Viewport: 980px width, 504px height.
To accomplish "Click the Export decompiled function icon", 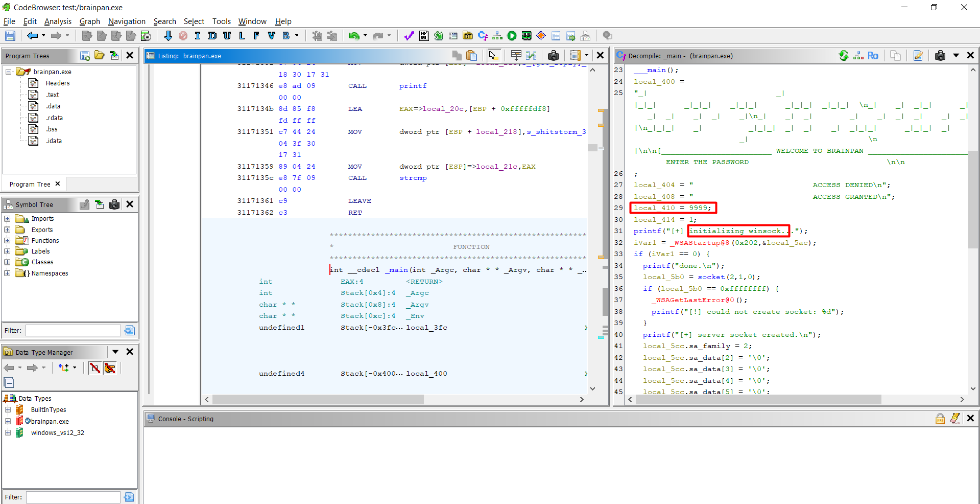I will (x=918, y=56).
